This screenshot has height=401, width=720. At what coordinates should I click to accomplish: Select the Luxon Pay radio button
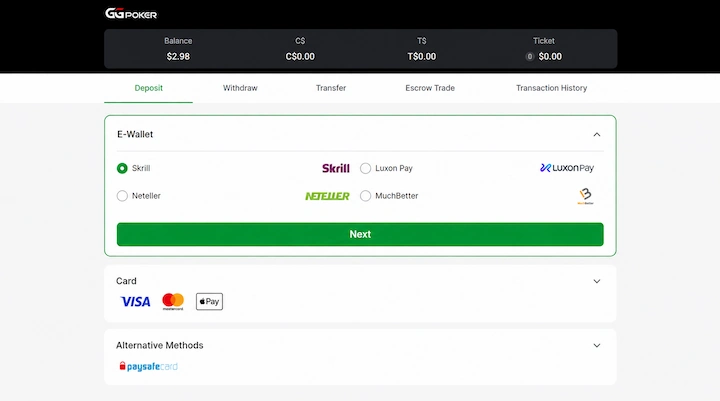[x=366, y=169]
